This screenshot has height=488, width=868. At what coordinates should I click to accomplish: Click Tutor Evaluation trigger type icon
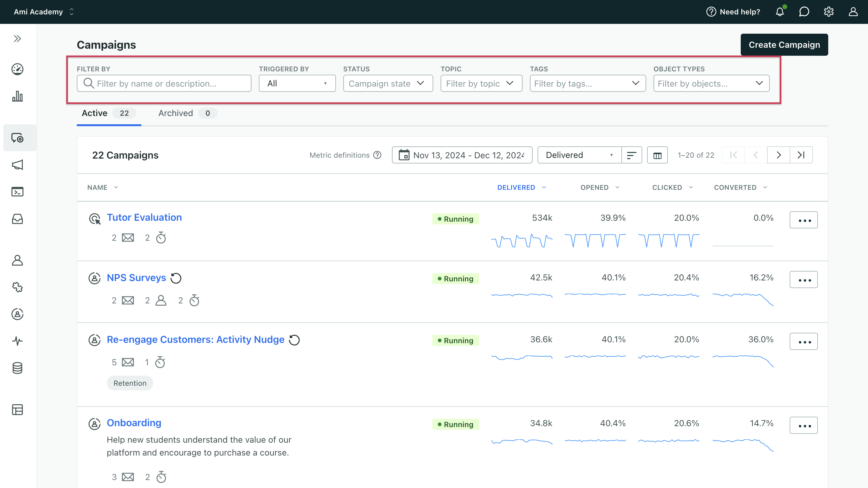pyautogui.click(x=94, y=219)
